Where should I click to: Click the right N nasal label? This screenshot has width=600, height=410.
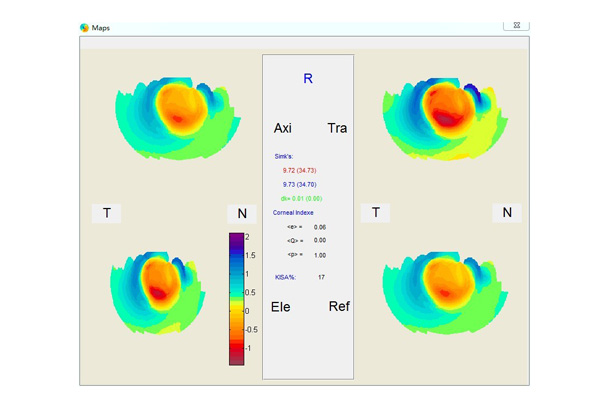pyautogui.click(x=507, y=212)
